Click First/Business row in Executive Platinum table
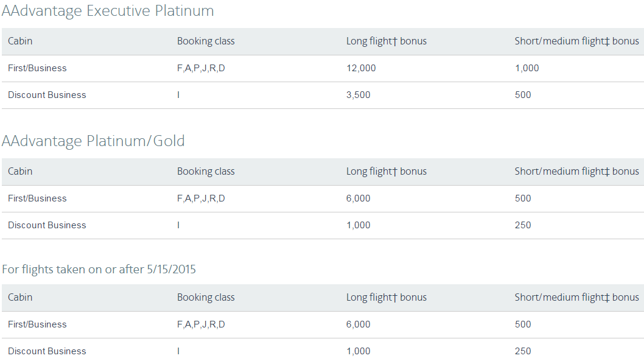 pos(323,68)
